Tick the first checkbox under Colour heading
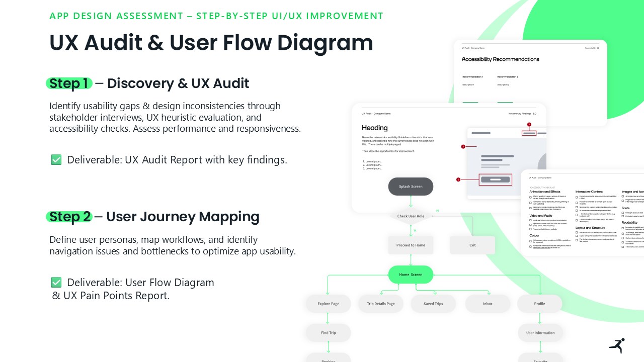This screenshot has height=362, width=644. pos(530,241)
